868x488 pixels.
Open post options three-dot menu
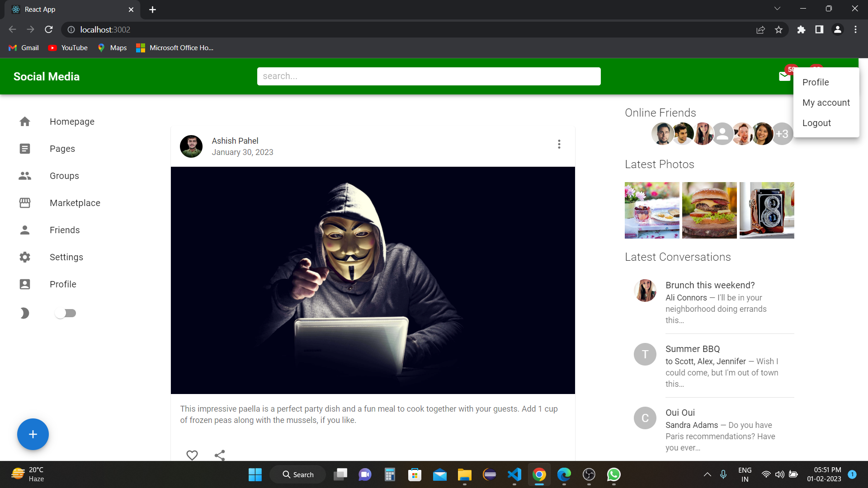pyautogui.click(x=559, y=144)
